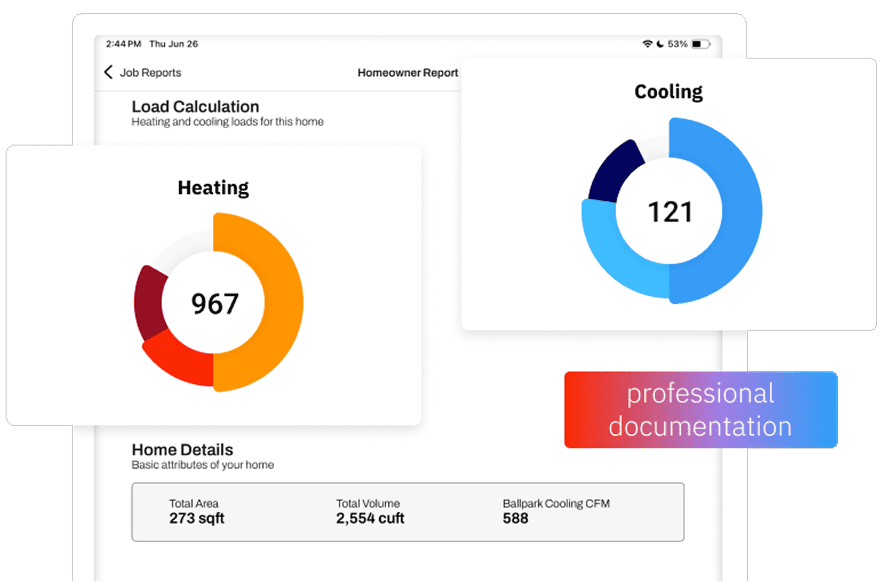The image size is (884, 588).
Task: Click the professional documentation banner
Action: (x=700, y=410)
